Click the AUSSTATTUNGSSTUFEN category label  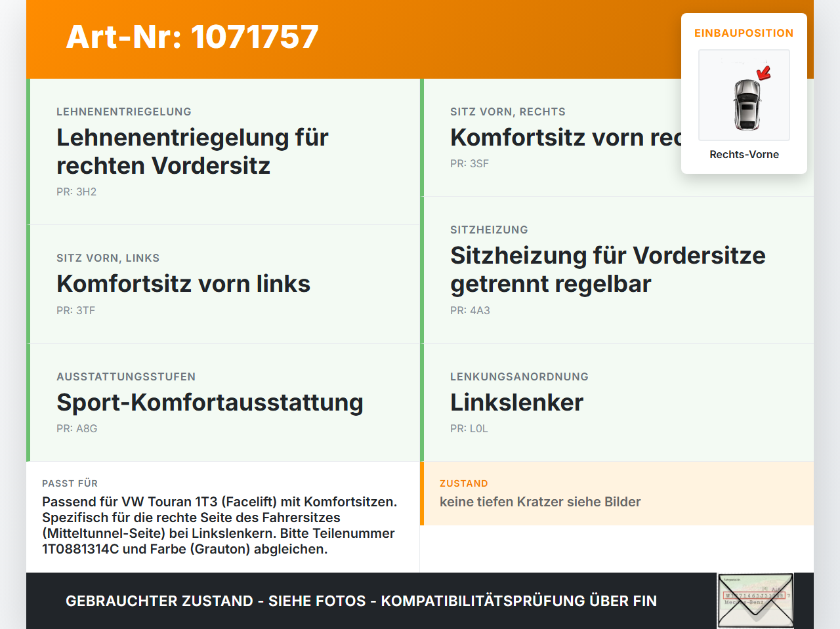[x=126, y=376]
